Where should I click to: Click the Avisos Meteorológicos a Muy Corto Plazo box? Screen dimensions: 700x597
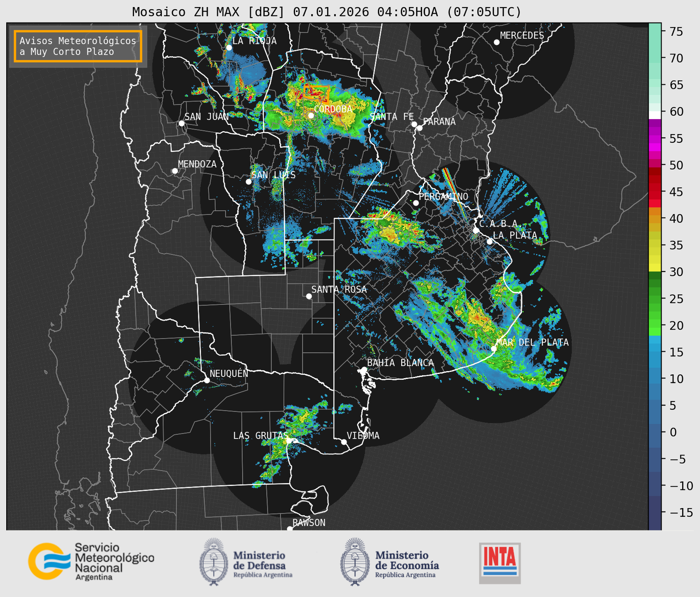[x=78, y=46]
